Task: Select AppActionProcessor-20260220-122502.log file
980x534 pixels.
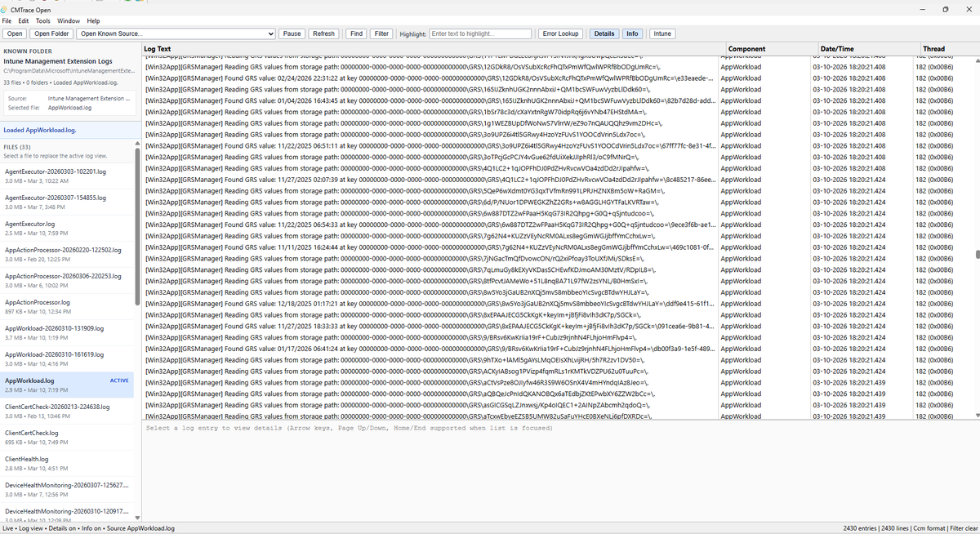Action: 67,254
